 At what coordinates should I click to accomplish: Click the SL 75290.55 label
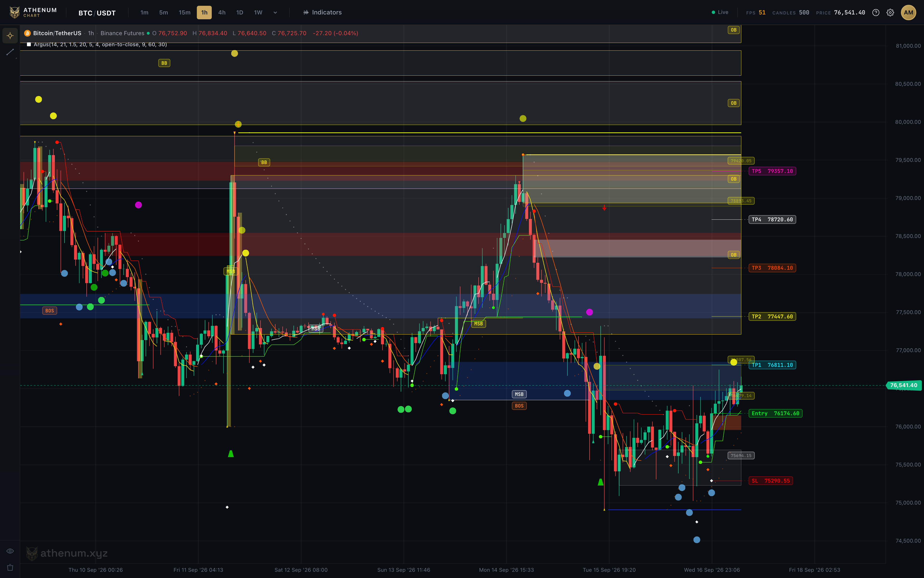pyautogui.click(x=770, y=481)
